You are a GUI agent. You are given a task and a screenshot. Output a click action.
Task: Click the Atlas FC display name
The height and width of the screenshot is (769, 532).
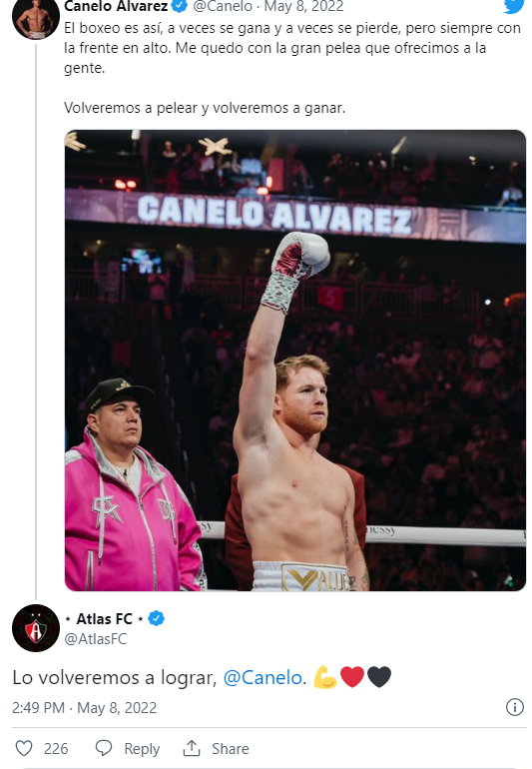105,618
